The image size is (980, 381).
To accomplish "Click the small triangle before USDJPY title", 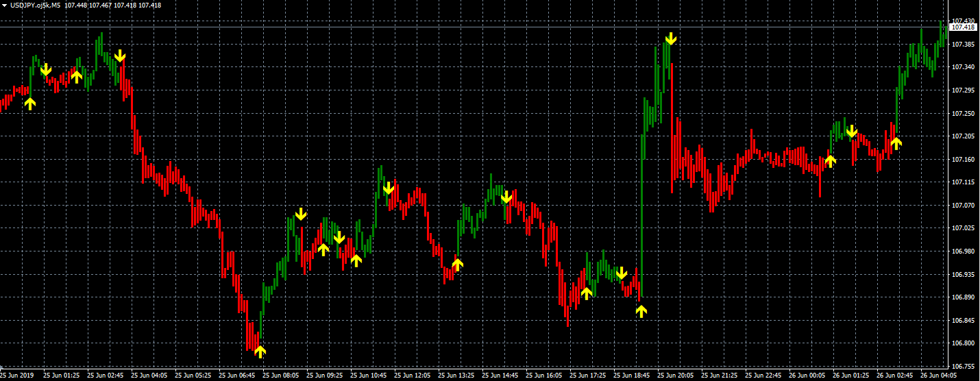I will [4, 5].
